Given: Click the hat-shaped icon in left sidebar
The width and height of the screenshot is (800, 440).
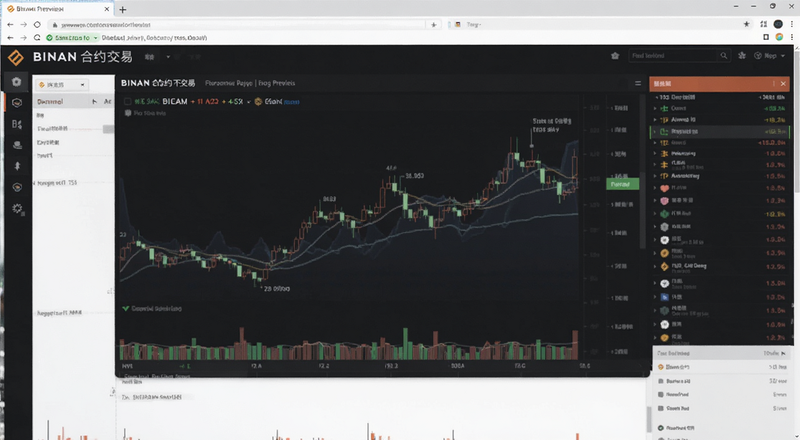Looking at the screenshot, I should point(17,145).
